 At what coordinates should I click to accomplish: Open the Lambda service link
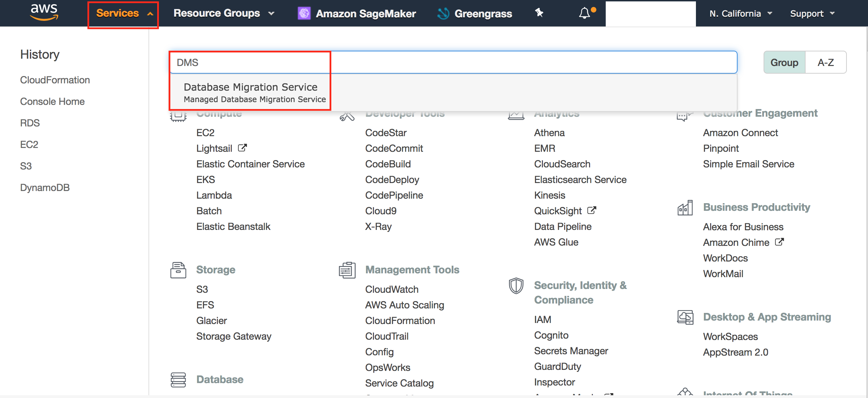[x=214, y=195]
